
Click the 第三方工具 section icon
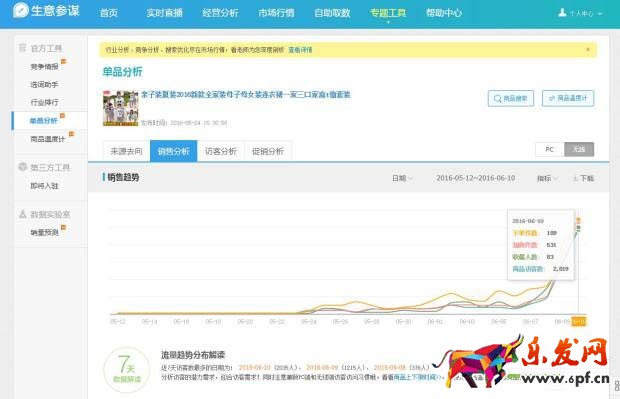23,167
